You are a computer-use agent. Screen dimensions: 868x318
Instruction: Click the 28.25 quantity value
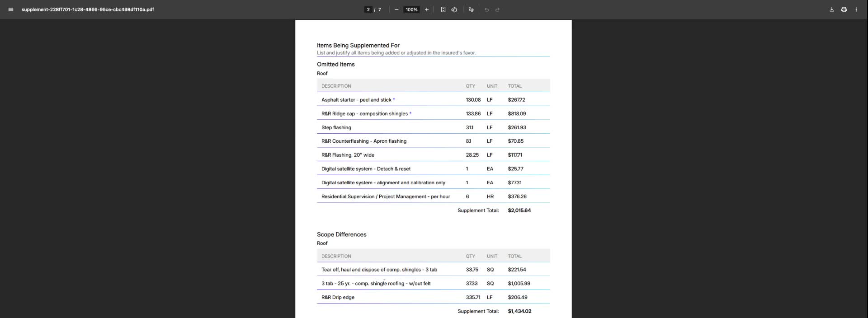[472, 155]
